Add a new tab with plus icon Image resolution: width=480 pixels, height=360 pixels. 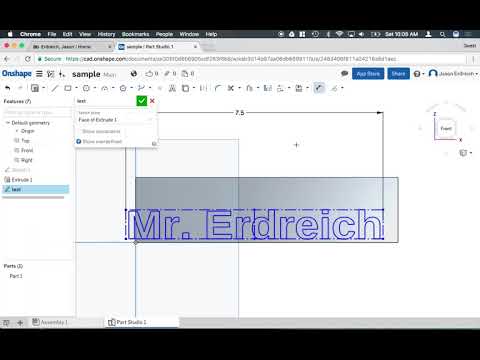coord(20,322)
